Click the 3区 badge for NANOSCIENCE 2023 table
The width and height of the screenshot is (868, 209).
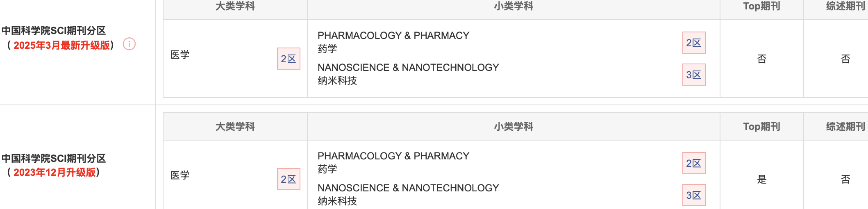pos(694,195)
